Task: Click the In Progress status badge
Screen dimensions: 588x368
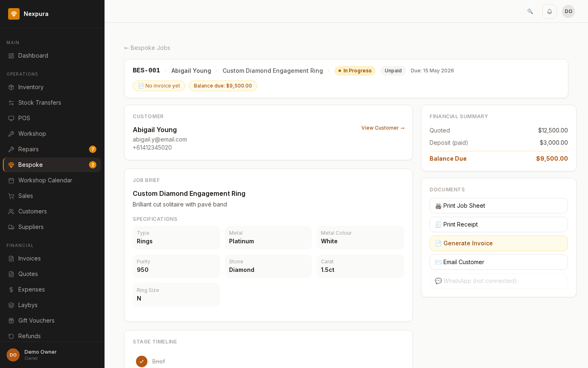Action: click(x=355, y=71)
